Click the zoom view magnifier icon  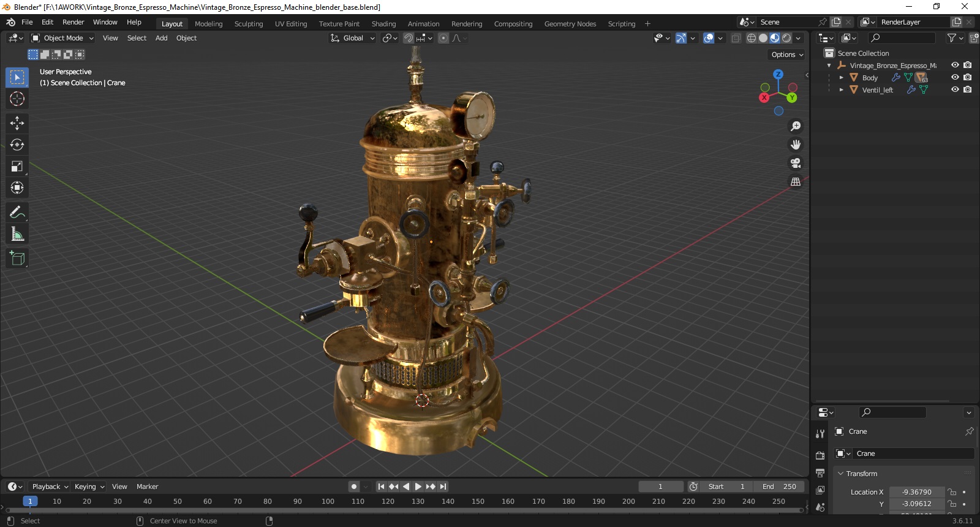[796, 126]
